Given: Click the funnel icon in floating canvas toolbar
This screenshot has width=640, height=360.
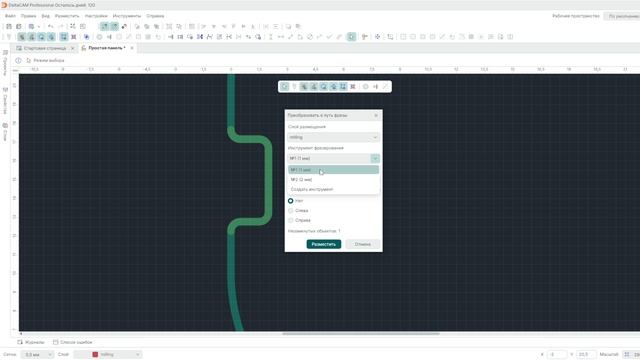Looking at the screenshot, I should tap(294, 87).
